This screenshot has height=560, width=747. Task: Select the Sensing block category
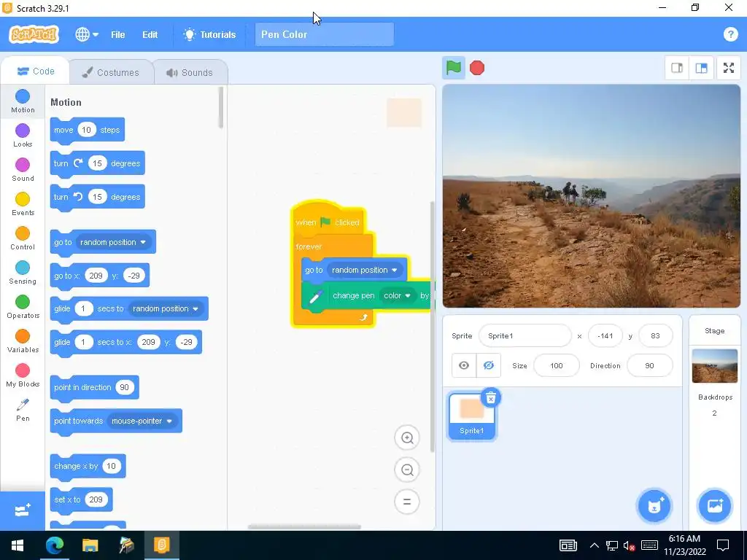[x=23, y=273]
